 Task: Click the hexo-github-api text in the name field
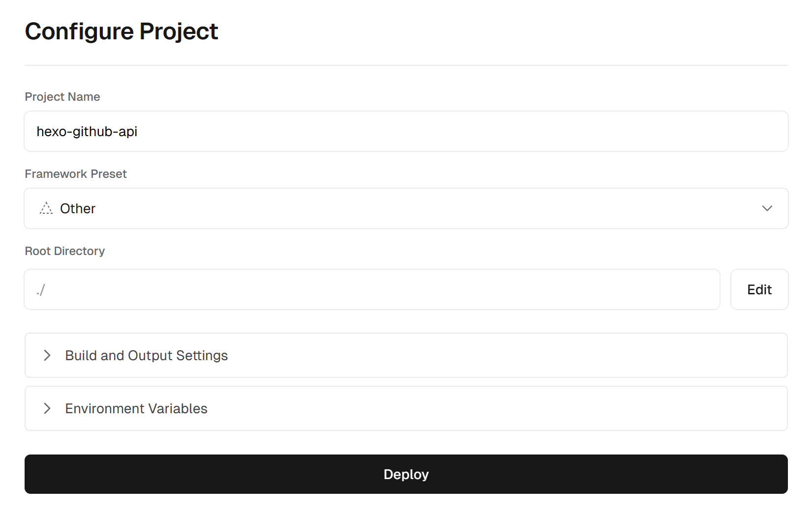click(87, 132)
